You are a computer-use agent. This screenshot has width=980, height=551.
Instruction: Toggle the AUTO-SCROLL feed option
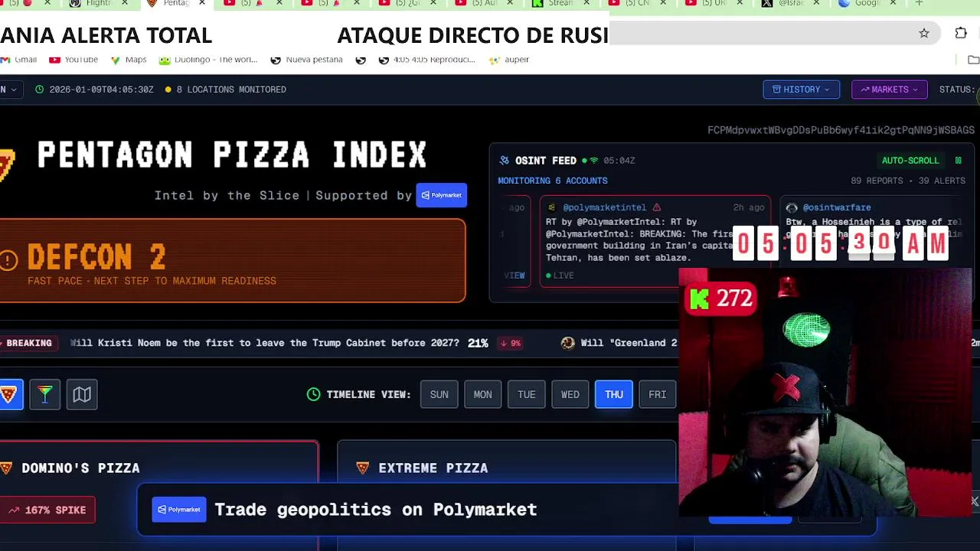pyautogui.click(x=910, y=161)
